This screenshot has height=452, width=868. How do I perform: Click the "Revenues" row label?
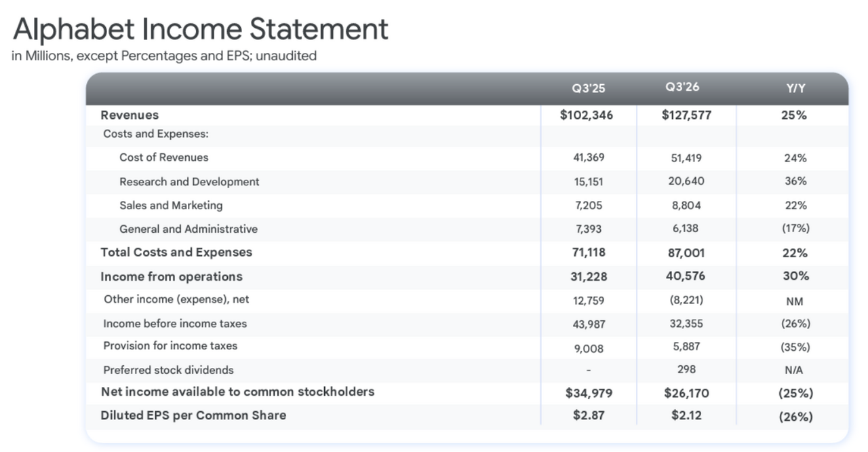(130, 115)
